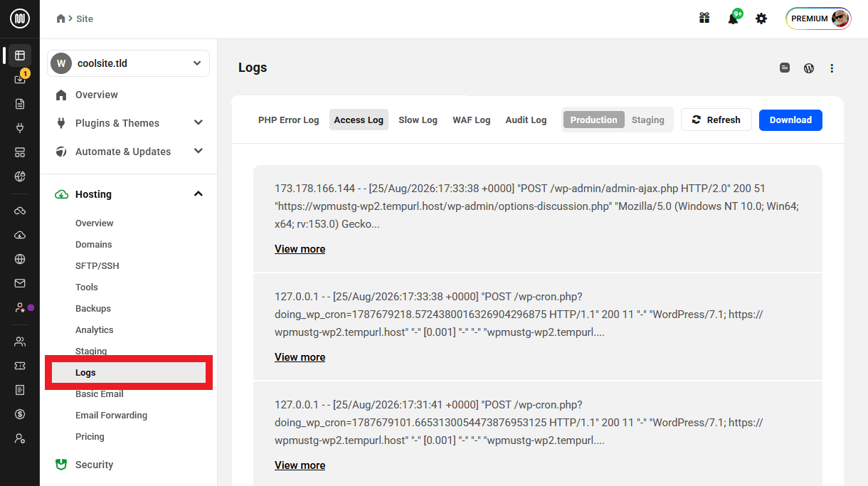Select Logs in the Hosting submenu
This screenshot has width=868, height=486.
(129, 372)
